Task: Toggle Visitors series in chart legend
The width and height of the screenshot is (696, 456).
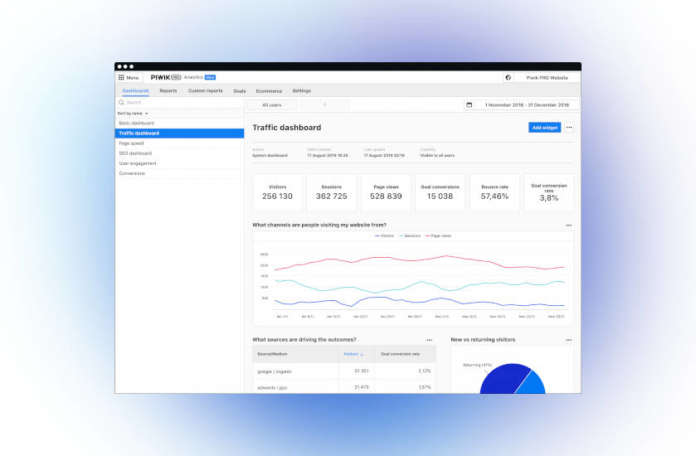Action: point(382,236)
